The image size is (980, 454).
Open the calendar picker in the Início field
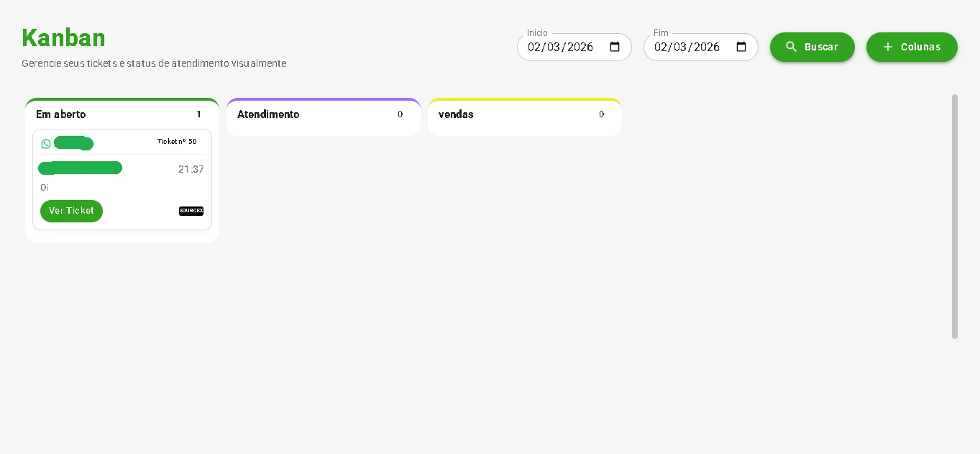(x=615, y=47)
